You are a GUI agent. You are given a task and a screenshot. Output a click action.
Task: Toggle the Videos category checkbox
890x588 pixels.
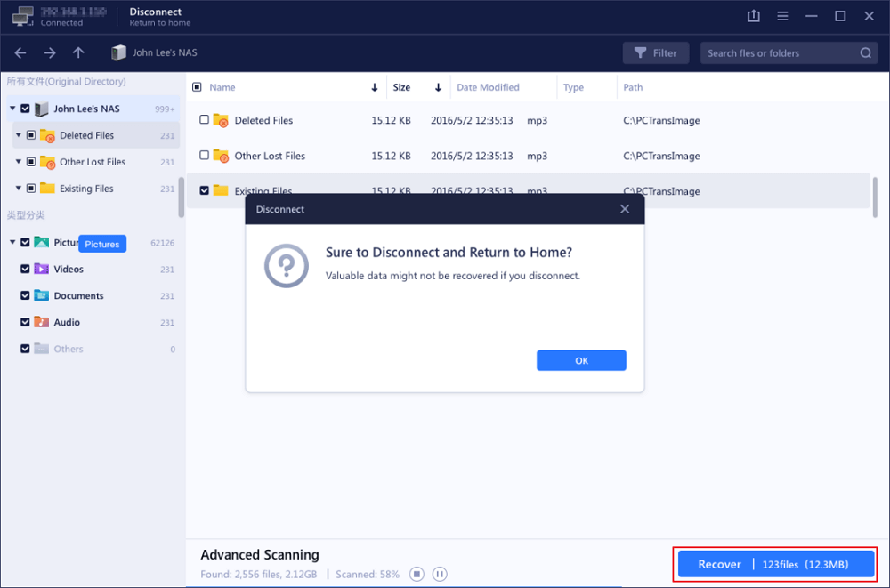(25, 269)
